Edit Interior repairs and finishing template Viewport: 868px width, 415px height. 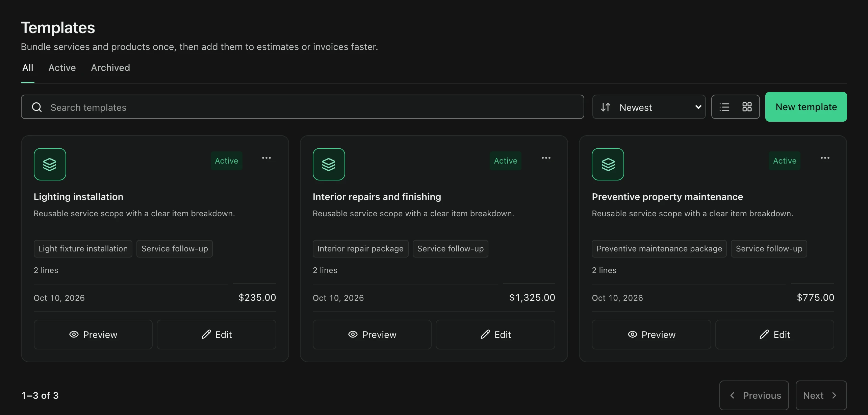pyautogui.click(x=495, y=335)
